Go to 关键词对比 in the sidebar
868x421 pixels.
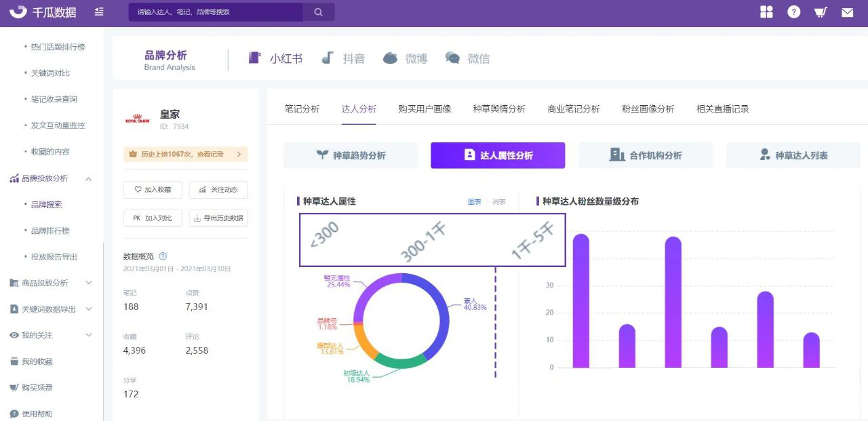[x=50, y=73]
